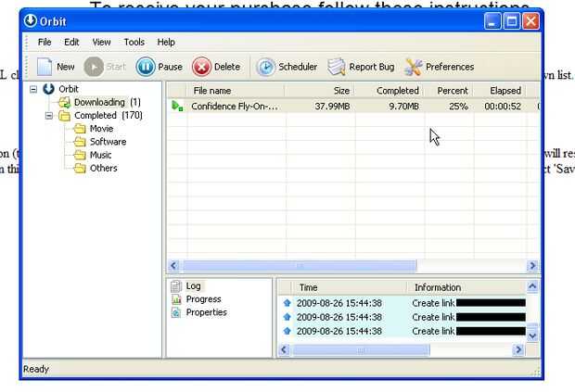Click the red Delete icon
This screenshot has height=392, width=575.
[x=201, y=67]
